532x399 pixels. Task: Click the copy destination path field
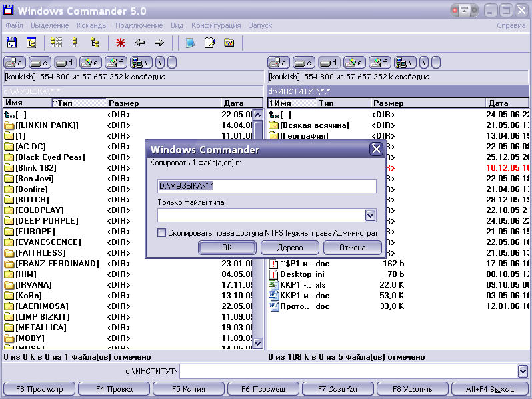tap(267, 186)
